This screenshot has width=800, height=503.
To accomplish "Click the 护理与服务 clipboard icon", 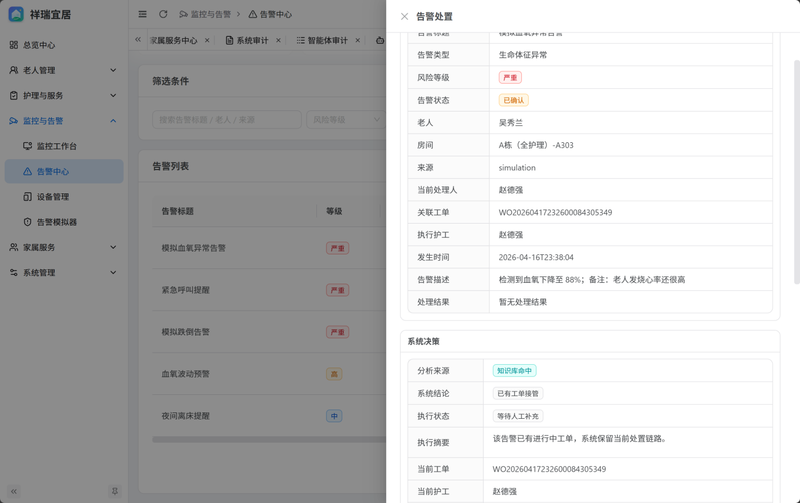I will click(14, 95).
